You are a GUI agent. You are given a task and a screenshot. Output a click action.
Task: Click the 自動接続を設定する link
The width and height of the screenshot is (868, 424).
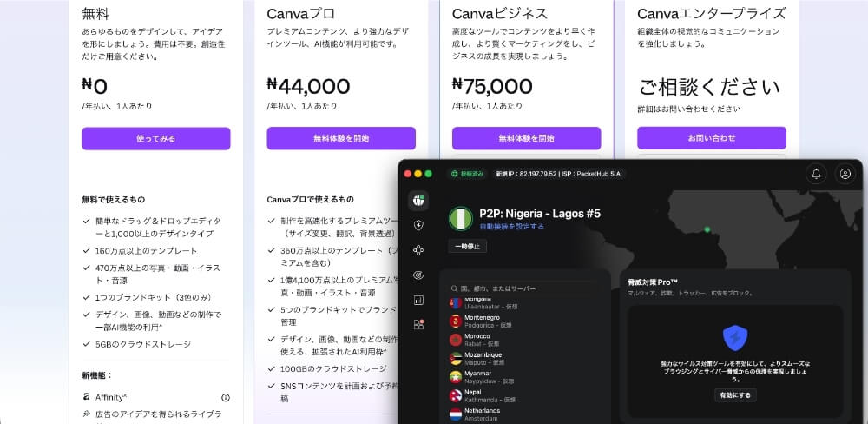click(511, 227)
